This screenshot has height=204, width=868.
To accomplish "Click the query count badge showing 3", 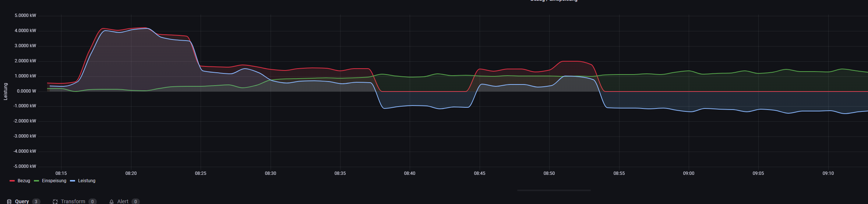I will coord(36,201).
